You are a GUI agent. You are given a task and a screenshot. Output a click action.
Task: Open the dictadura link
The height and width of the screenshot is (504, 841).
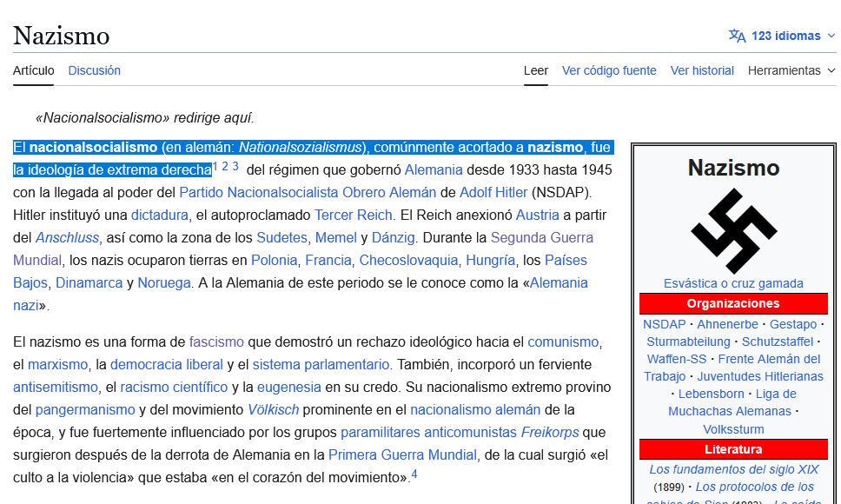pyautogui.click(x=160, y=215)
